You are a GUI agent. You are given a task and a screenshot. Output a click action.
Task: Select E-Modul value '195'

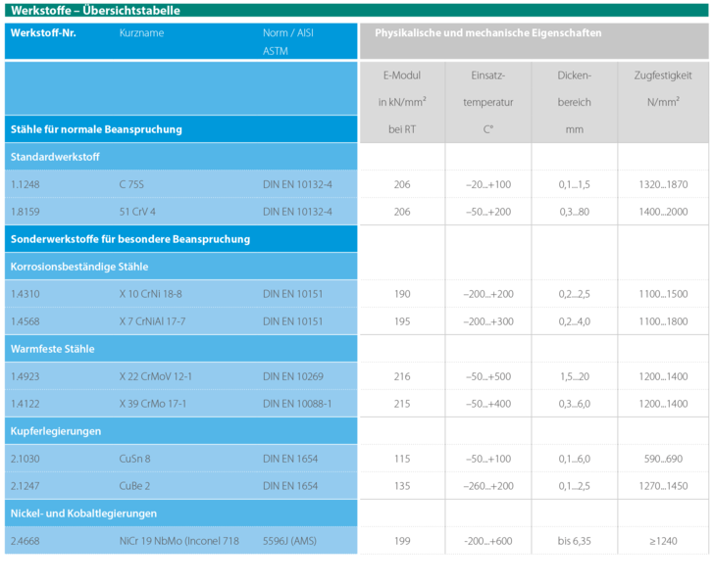pos(402,321)
